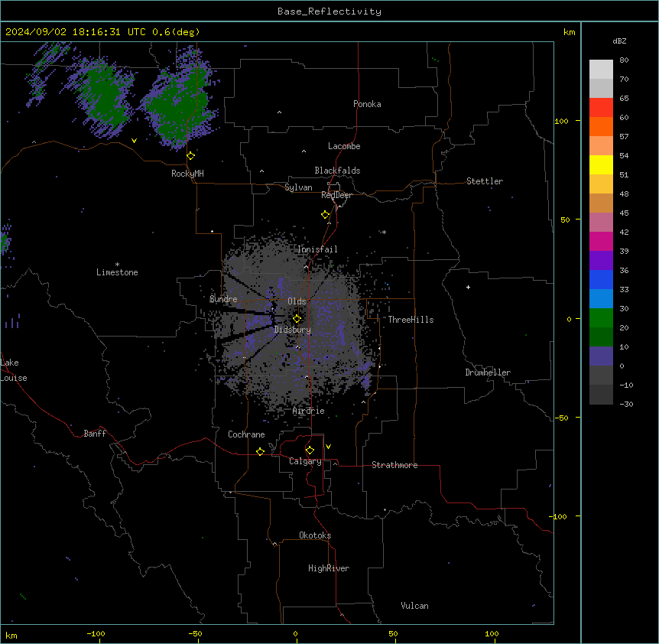The image size is (659, 644).
Task: Select the Banff label
Action: 95,434
